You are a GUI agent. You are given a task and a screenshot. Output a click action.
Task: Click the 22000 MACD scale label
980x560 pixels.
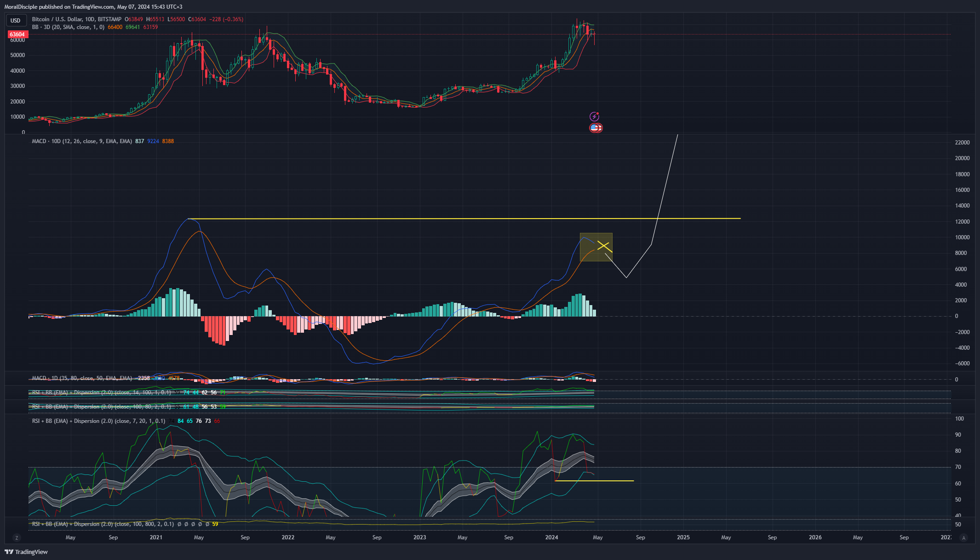click(963, 143)
